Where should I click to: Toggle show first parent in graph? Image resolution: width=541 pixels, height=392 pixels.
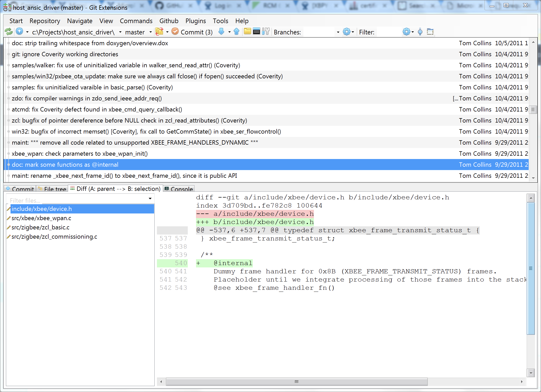[420, 32]
